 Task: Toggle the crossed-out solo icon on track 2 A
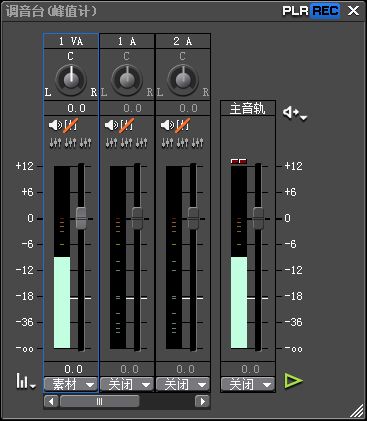click(183, 125)
